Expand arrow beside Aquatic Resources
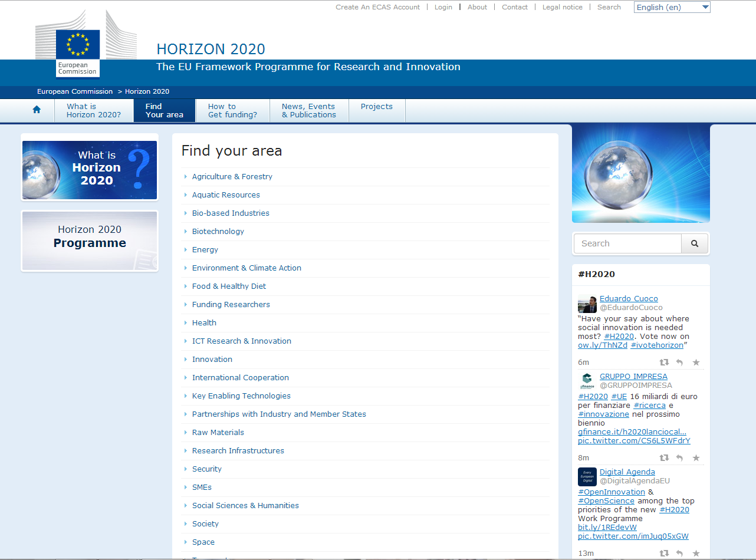The width and height of the screenshot is (756, 560). click(x=186, y=195)
